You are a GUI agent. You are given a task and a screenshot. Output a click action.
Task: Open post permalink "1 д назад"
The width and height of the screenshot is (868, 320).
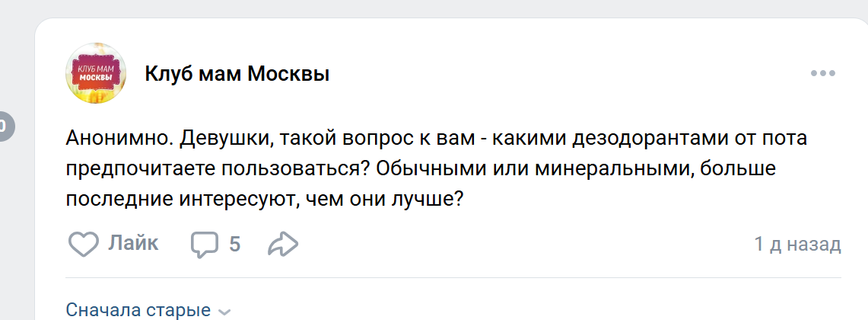(798, 244)
